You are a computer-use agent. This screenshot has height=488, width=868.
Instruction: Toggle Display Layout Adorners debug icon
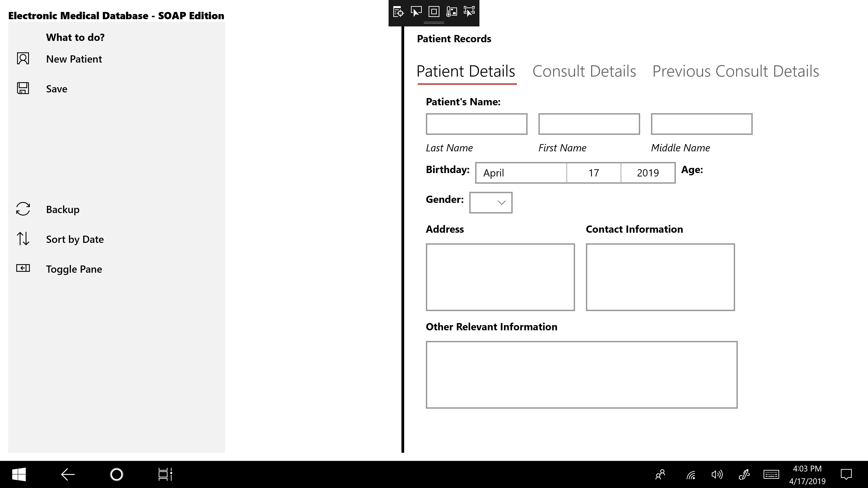[x=434, y=12]
